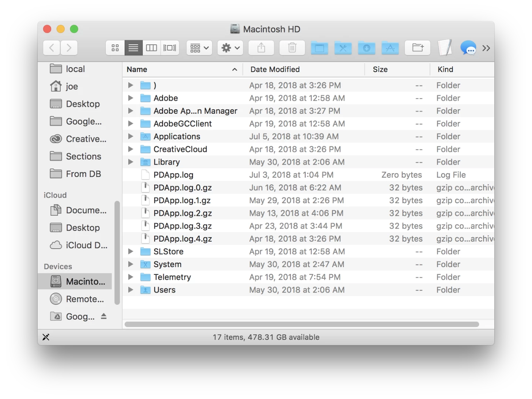The width and height of the screenshot is (532, 399).
Task: Expand the Applications folder disclosure triangle
Action: pyautogui.click(x=131, y=136)
